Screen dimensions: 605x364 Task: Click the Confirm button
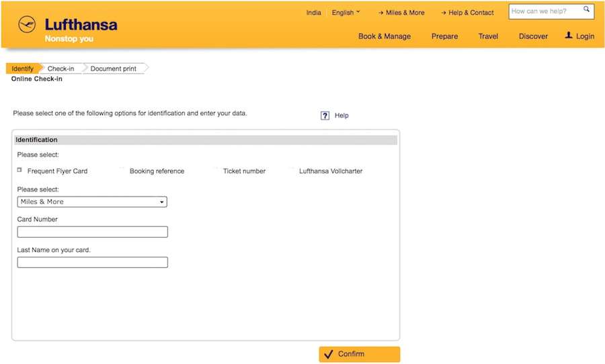[x=359, y=354]
